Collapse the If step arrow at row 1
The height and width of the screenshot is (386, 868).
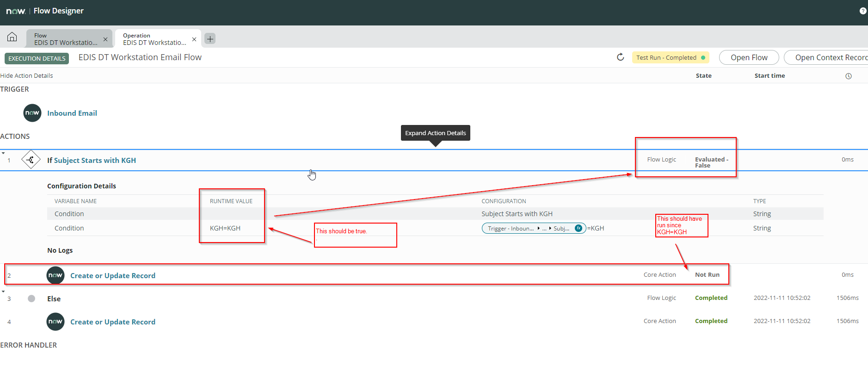click(x=3, y=153)
